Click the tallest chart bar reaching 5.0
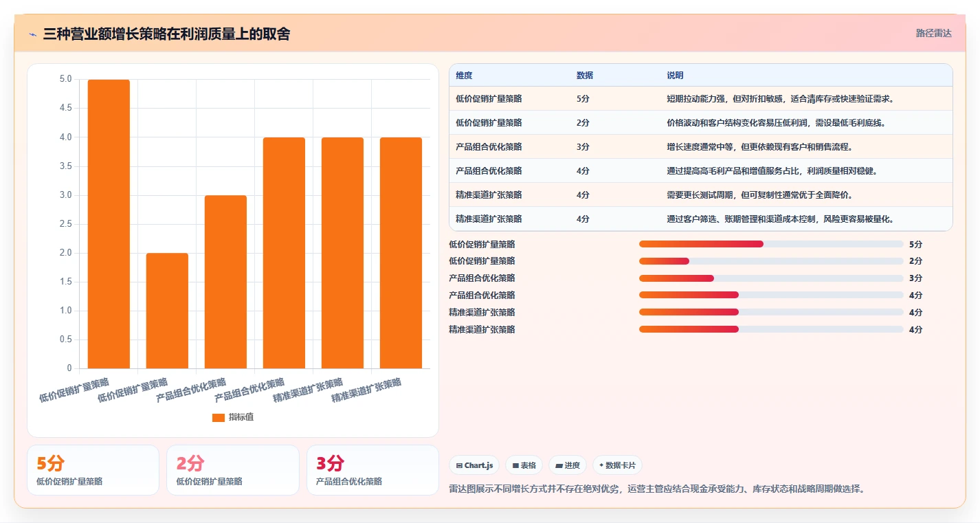 (x=109, y=224)
